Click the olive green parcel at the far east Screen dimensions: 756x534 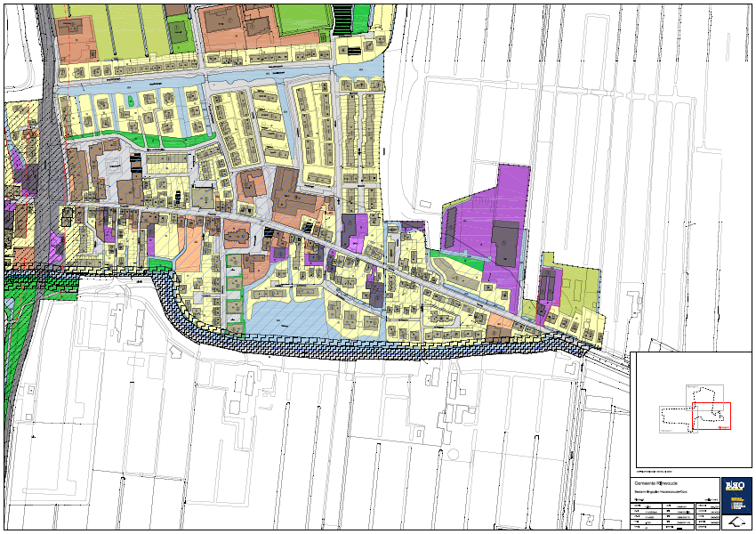coord(581,287)
